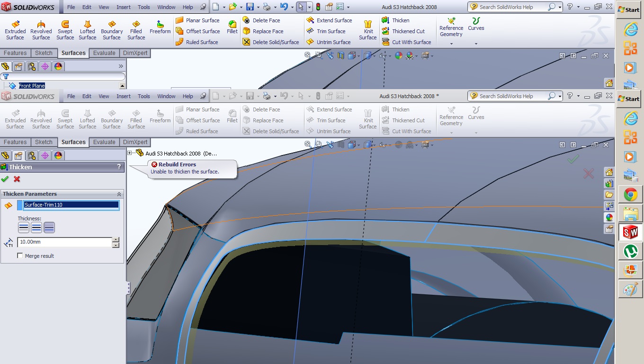Open the enabled File menu
644x364 pixels.
click(x=71, y=7)
